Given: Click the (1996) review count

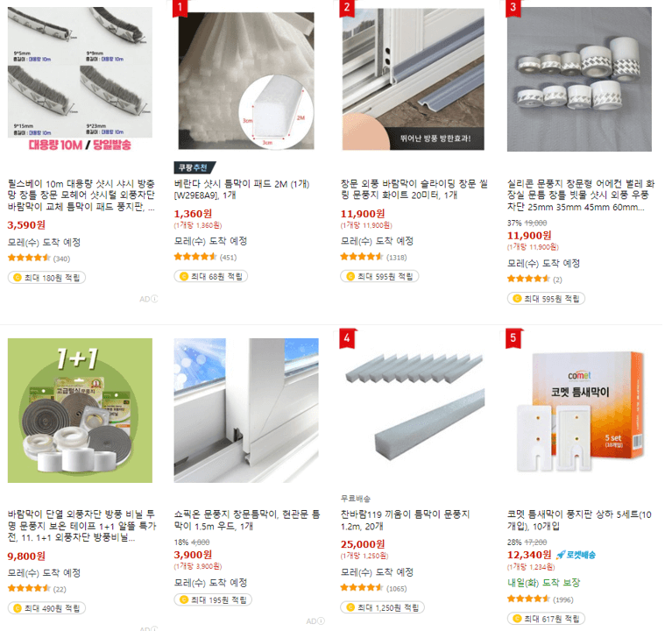Looking at the screenshot, I should point(563,599).
